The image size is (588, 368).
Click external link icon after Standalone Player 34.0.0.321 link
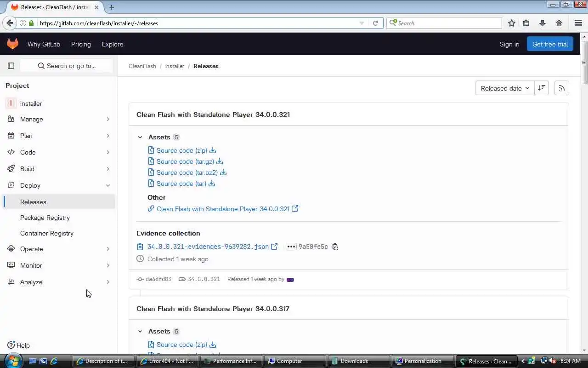tap(295, 208)
